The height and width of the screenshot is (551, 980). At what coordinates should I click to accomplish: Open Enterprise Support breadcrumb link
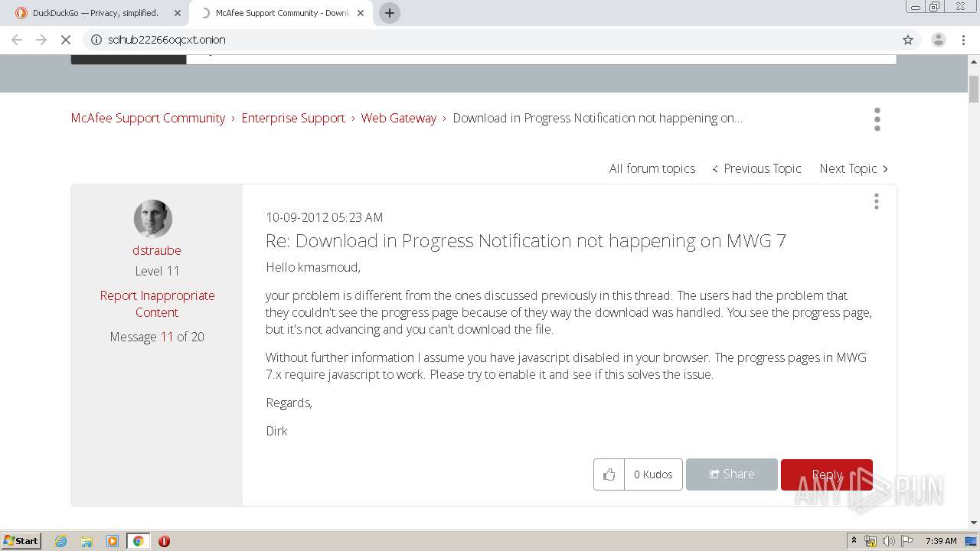[293, 118]
